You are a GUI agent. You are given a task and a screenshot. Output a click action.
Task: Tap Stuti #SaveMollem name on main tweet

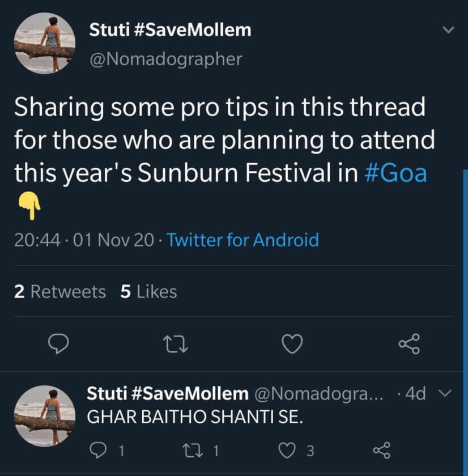pos(170,30)
